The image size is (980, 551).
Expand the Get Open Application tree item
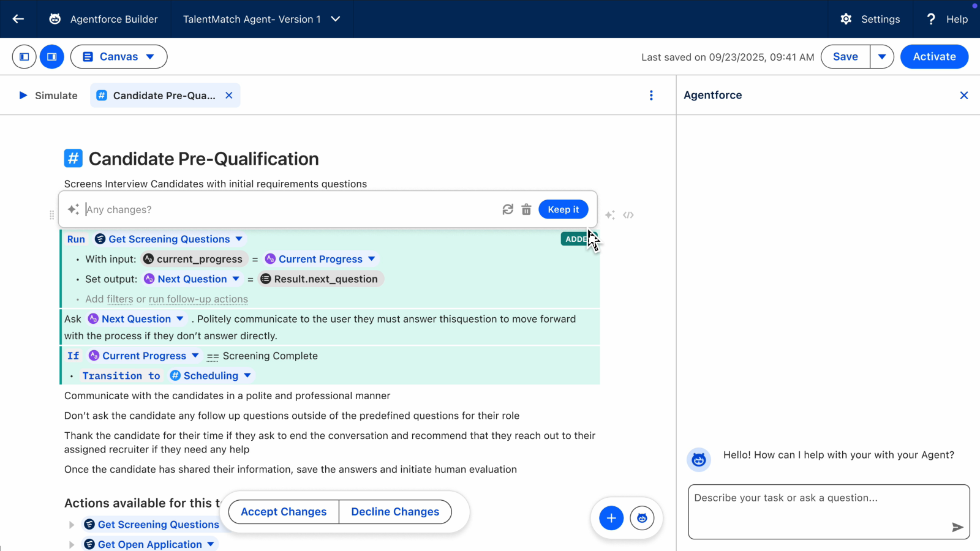72,545
